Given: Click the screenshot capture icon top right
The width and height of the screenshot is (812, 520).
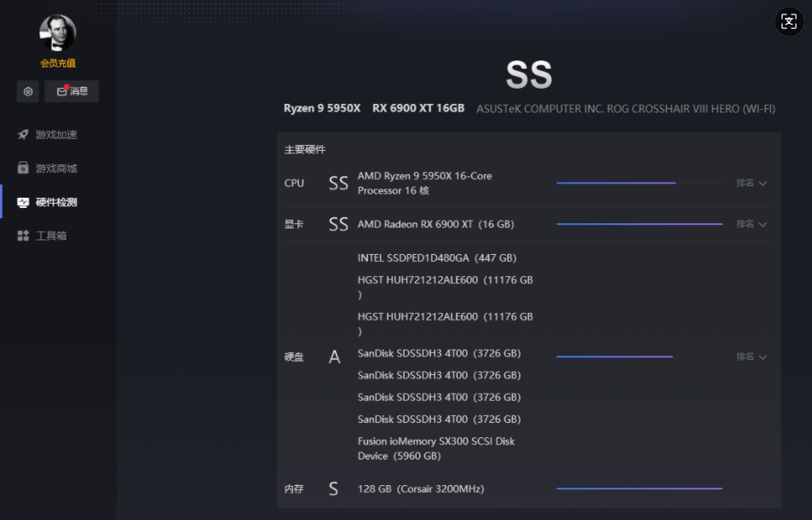Looking at the screenshot, I should [x=789, y=22].
